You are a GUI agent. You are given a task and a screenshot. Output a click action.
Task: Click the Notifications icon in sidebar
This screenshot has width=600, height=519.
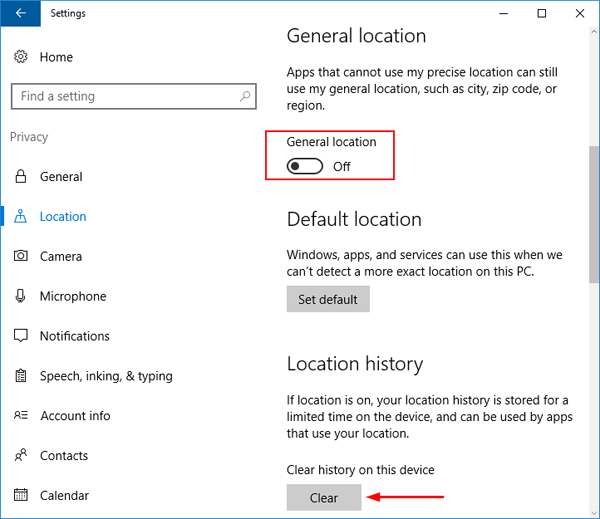tap(21, 337)
